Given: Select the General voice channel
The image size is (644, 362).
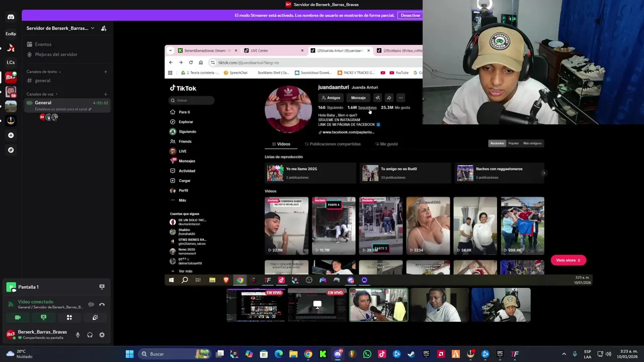Looking at the screenshot, I should (x=66, y=105).
